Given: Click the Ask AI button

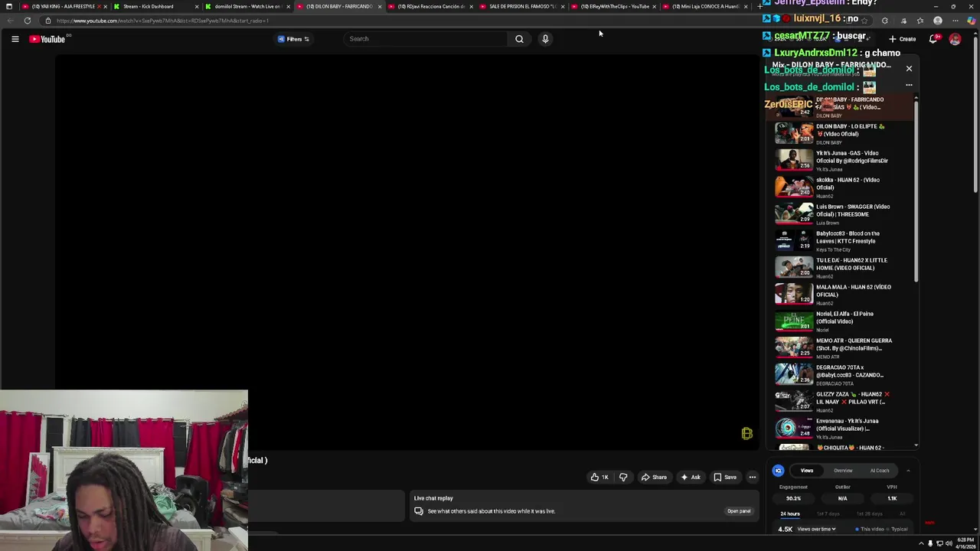Looking at the screenshot, I should pos(691,478).
